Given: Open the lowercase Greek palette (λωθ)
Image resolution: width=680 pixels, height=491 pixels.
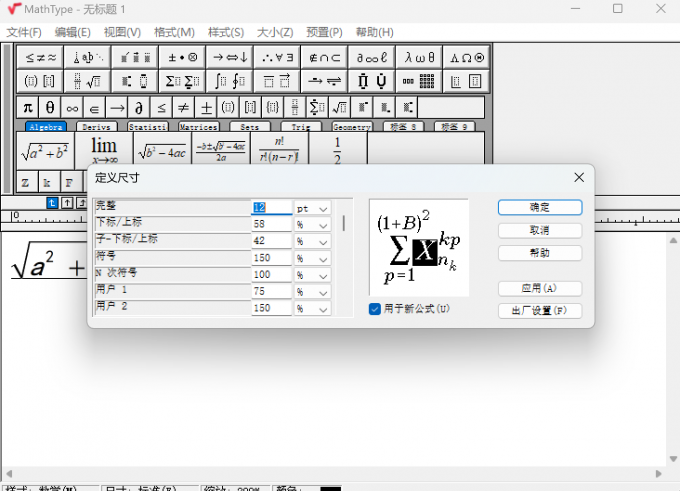Looking at the screenshot, I should coord(419,57).
